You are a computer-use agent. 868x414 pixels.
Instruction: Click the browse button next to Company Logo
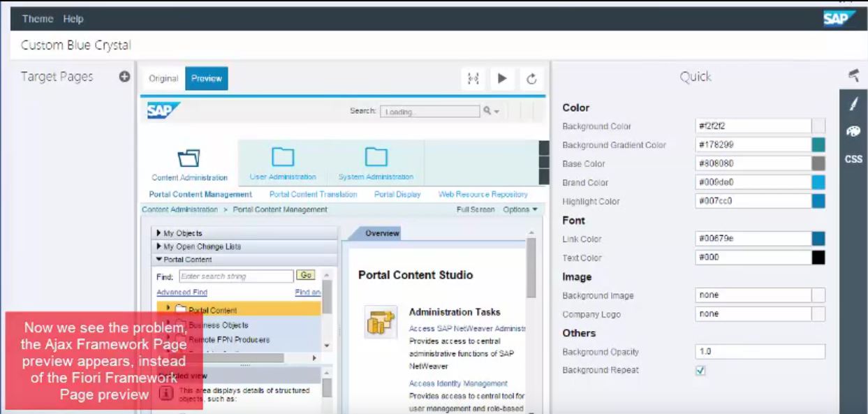click(x=818, y=314)
